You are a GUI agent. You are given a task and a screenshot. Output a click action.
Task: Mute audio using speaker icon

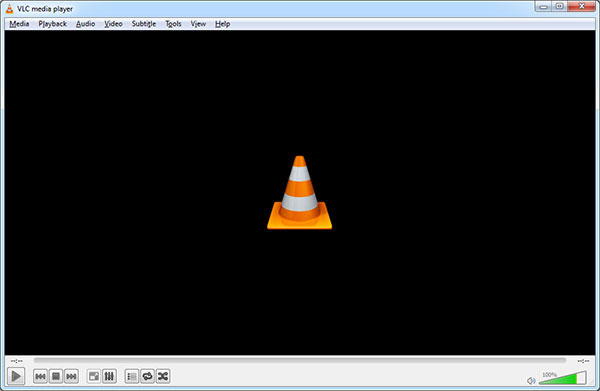coord(531,380)
